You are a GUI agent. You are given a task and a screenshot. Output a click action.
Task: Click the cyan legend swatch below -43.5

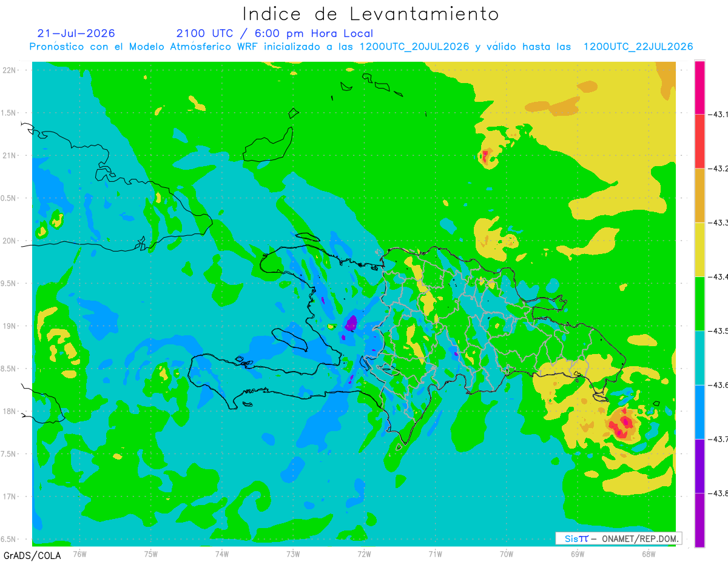coord(699,357)
